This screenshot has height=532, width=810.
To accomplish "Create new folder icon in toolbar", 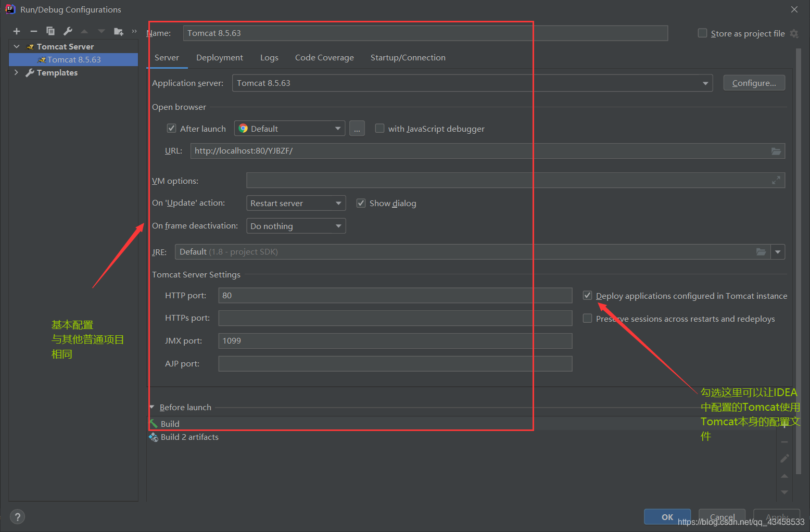I will pyautogui.click(x=119, y=31).
